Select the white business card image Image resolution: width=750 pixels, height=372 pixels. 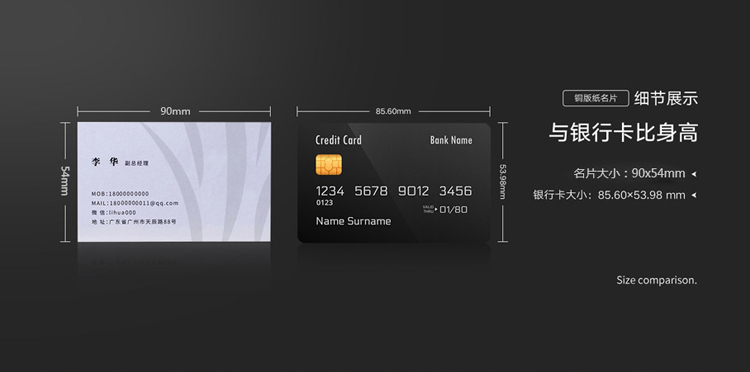click(x=174, y=182)
